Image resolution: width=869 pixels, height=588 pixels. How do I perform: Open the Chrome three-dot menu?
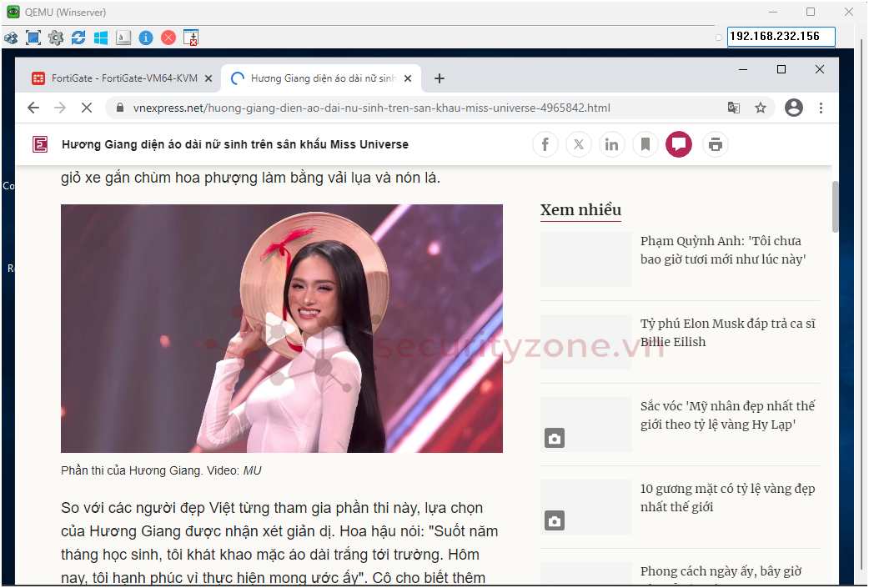821,108
